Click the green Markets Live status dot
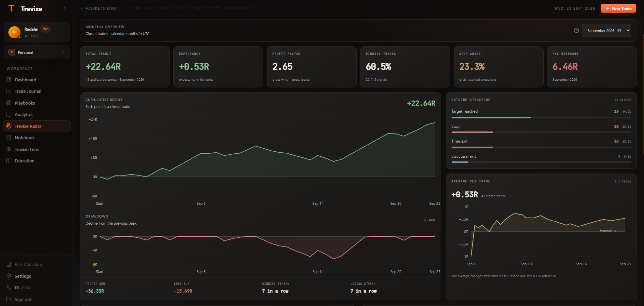The width and height of the screenshot is (644, 306). pyautogui.click(x=82, y=8)
